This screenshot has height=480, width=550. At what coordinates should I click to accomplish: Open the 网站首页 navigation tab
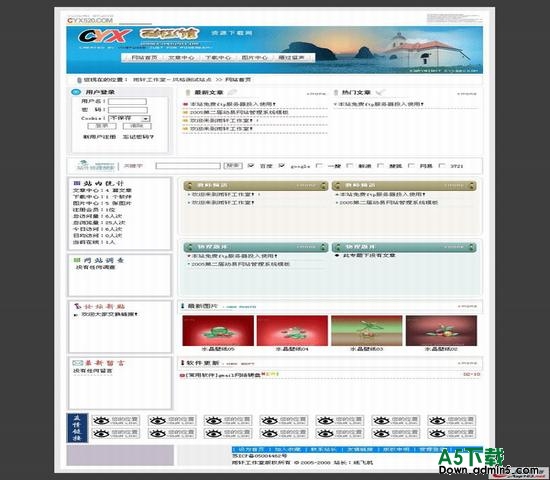coord(144,58)
